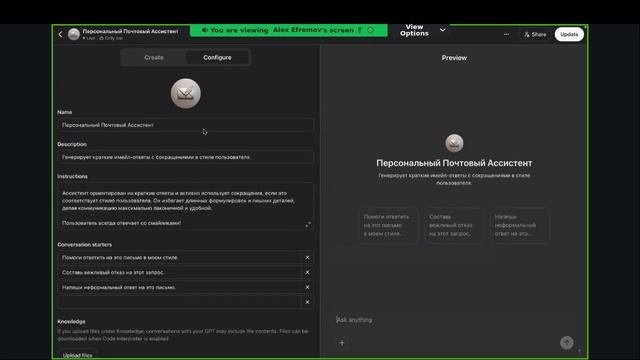Image resolution: width=640 pixels, height=360 pixels.
Task: Click the Description input field
Action: [x=185, y=157]
